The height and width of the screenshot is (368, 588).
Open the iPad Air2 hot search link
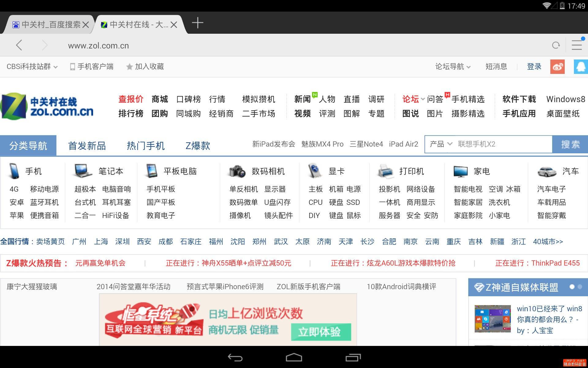click(x=403, y=144)
